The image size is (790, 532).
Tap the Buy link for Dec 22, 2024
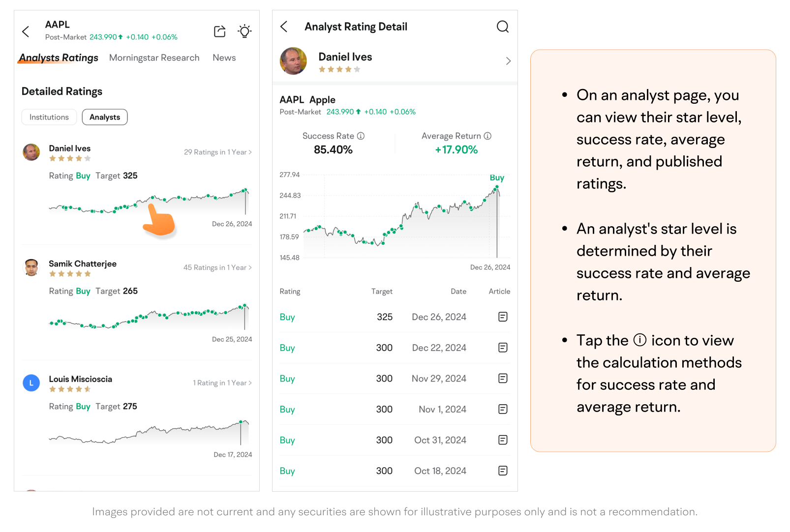point(287,348)
